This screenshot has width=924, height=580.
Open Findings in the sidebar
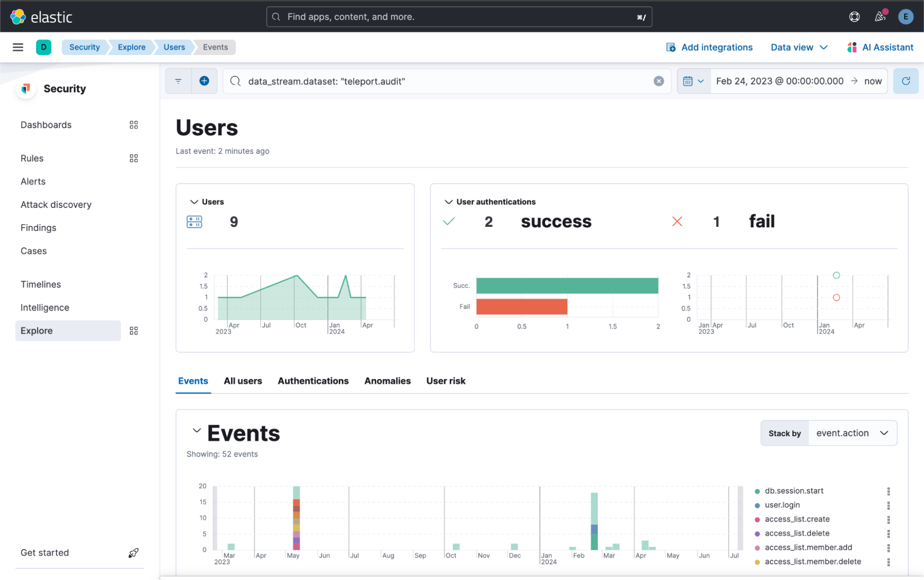pos(38,228)
